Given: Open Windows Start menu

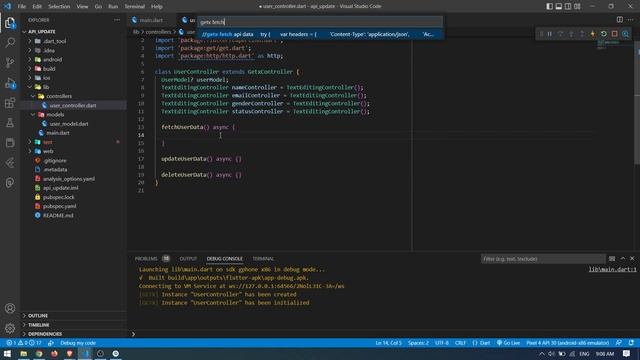Looking at the screenshot, I should (x=7, y=353).
